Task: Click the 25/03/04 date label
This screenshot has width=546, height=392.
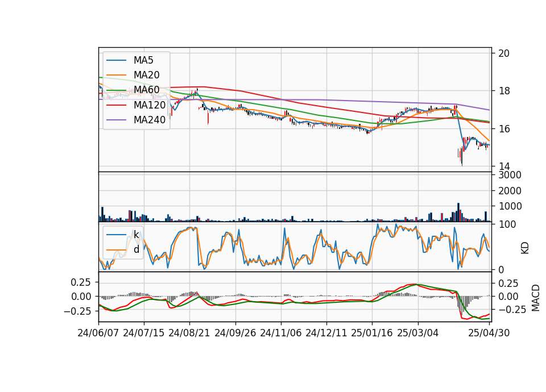Action: (x=417, y=333)
